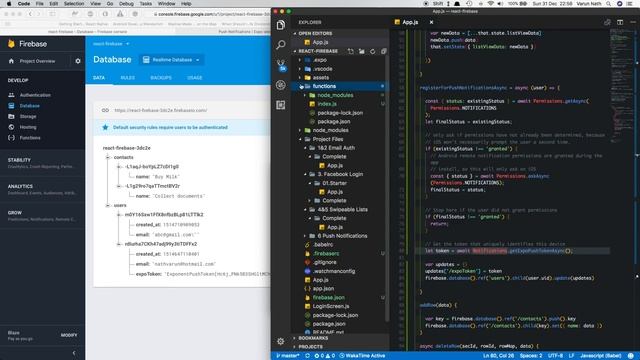Collapse the Firebase console sidebar
640x360 pixels.
tap(74, 353)
